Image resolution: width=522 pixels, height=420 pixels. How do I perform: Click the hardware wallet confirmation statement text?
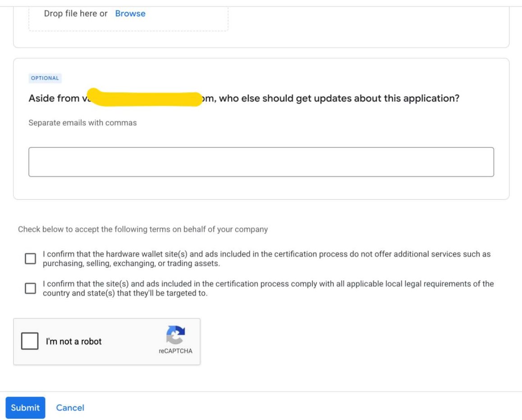tap(267, 259)
